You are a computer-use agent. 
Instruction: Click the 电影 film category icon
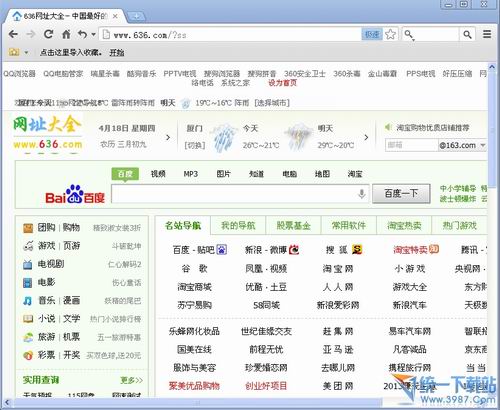point(27,283)
